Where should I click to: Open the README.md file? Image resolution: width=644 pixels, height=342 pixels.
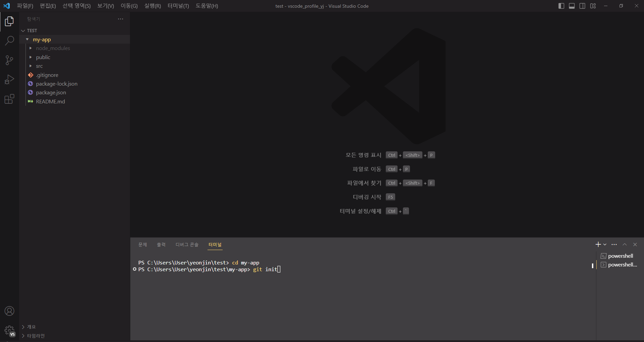coord(75,101)
